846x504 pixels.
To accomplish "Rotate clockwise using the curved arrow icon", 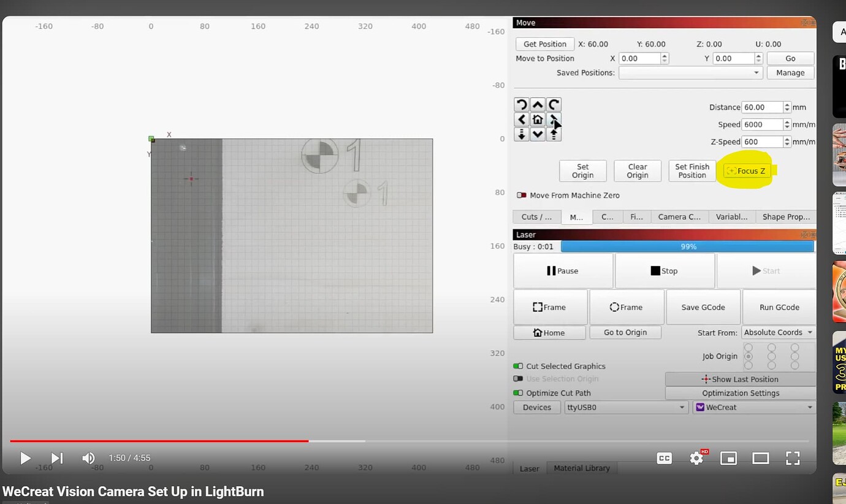I will click(x=554, y=104).
